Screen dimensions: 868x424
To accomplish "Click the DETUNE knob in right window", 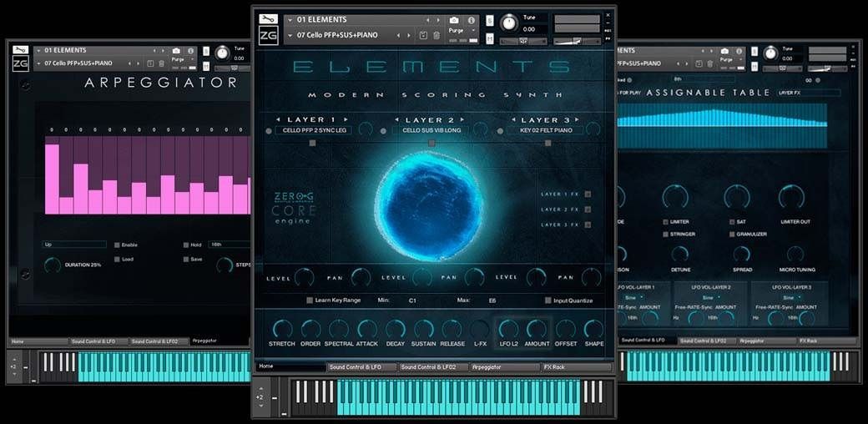I will pyautogui.click(x=679, y=254).
